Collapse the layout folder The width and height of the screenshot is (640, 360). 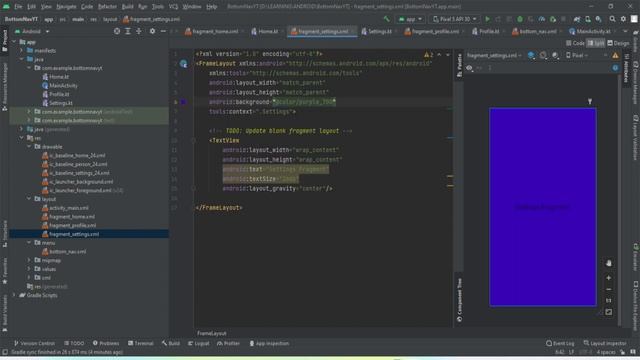pyautogui.click(x=29, y=199)
